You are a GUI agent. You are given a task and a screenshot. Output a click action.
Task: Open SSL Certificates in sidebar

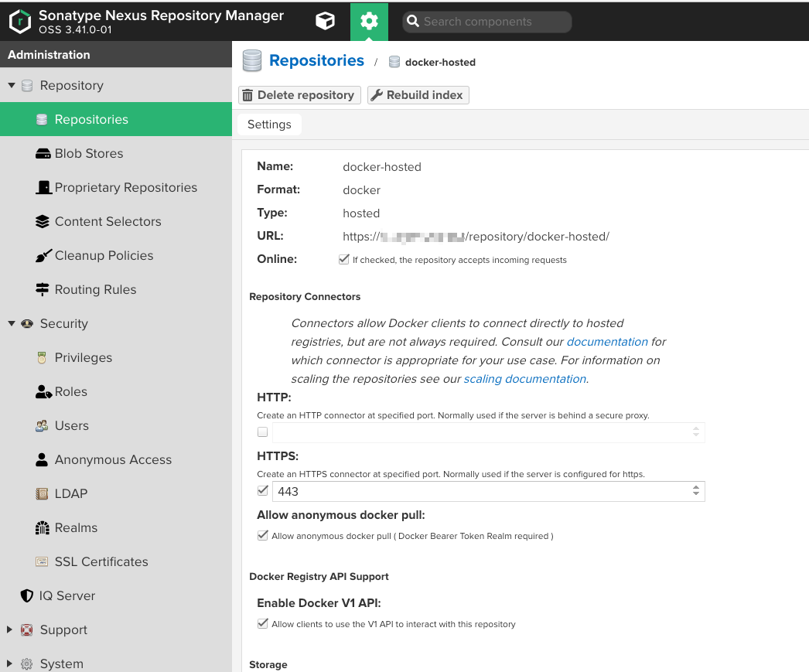[x=101, y=561]
